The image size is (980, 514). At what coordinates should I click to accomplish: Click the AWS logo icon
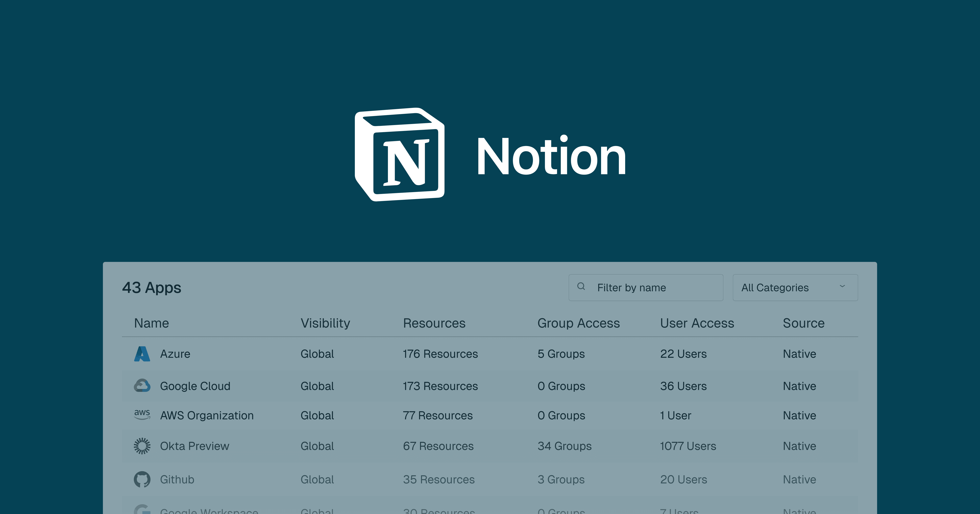pos(142,414)
